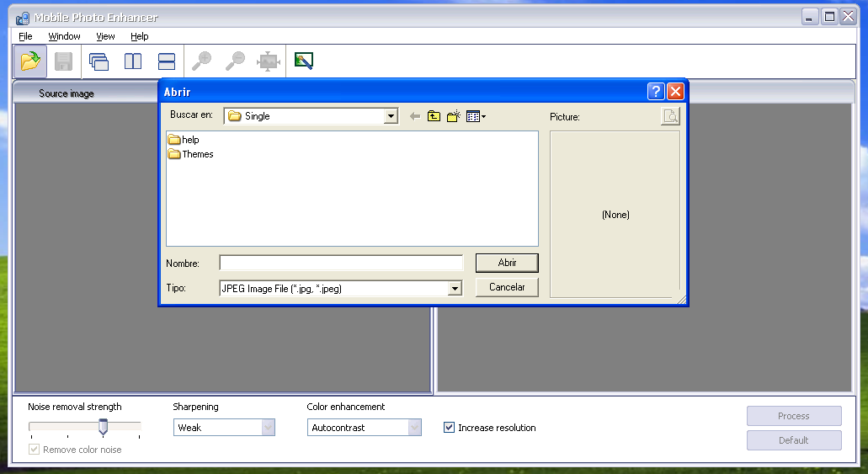
Task: Click the Cancelar button
Action: coord(507,287)
